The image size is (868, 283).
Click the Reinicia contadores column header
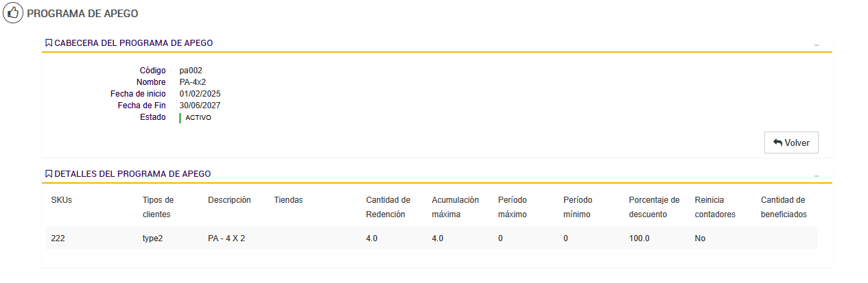coord(715,207)
